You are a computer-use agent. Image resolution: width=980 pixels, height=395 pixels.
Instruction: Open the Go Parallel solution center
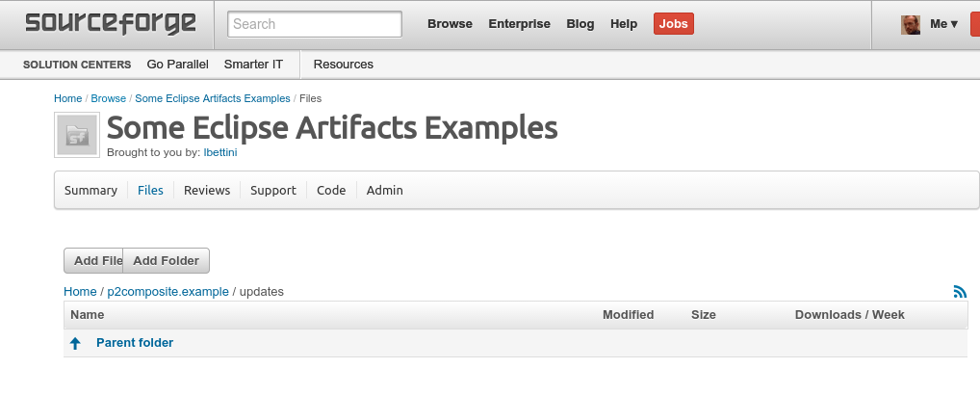click(x=177, y=65)
